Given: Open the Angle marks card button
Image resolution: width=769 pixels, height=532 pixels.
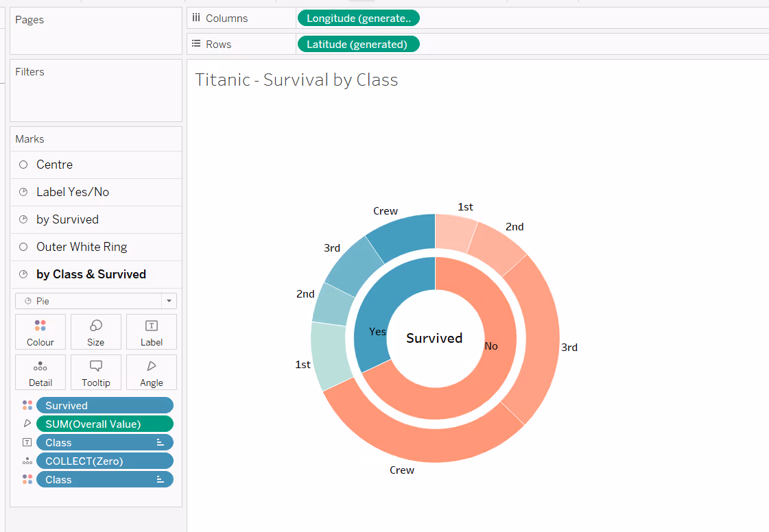Looking at the screenshot, I should [x=151, y=372].
